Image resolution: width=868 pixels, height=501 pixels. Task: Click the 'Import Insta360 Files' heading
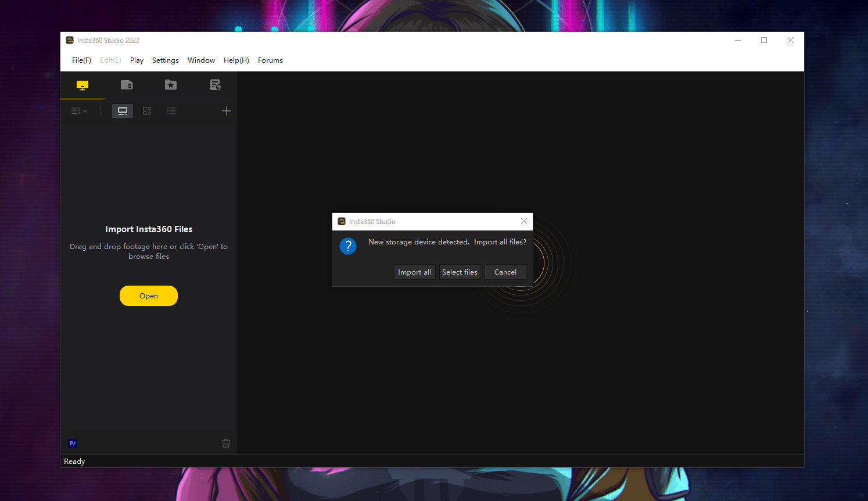149,229
